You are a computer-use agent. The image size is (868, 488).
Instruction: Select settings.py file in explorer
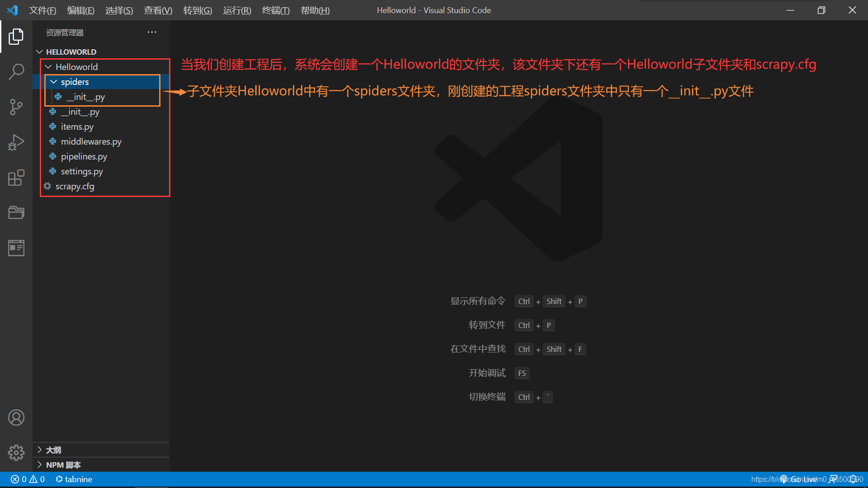click(x=82, y=171)
